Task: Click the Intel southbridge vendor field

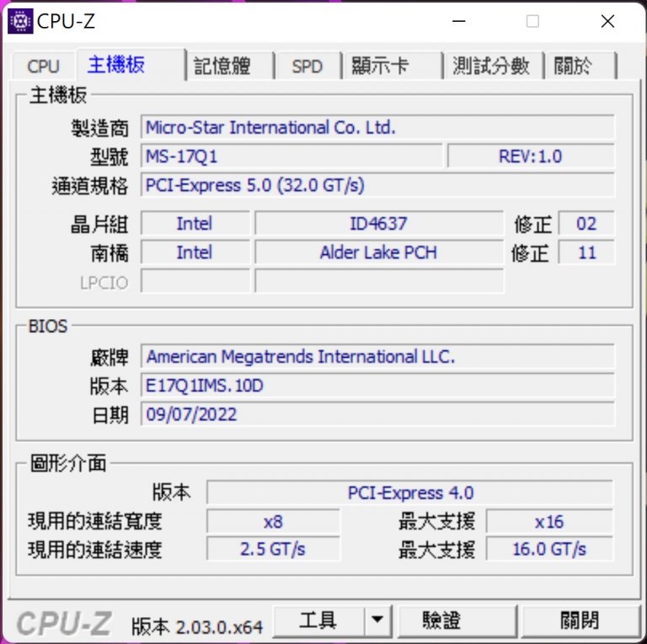Action: point(195,252)
